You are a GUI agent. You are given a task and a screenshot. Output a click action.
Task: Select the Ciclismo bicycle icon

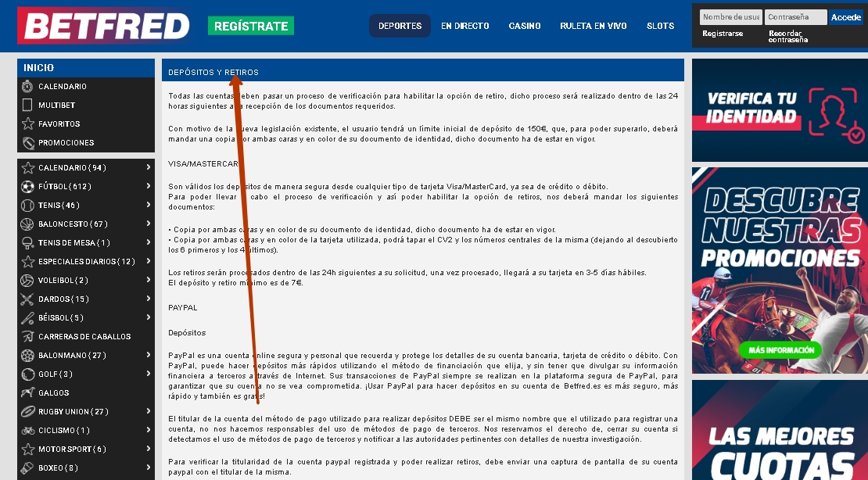pos(28,431)
